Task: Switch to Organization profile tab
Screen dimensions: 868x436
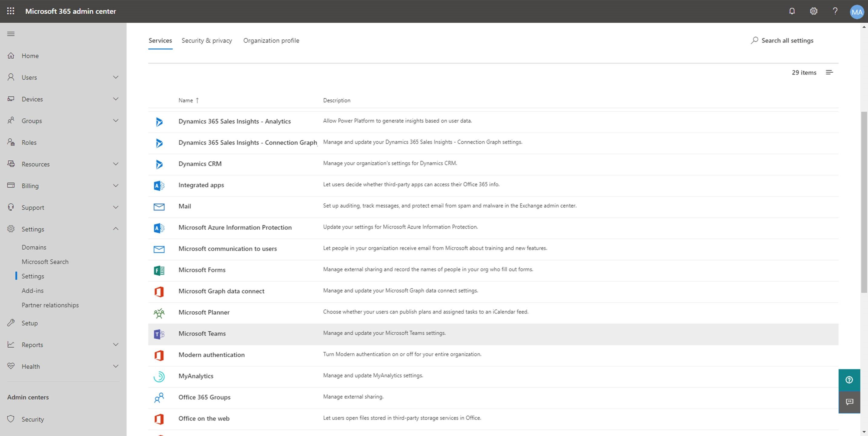Action: [272, 40]
